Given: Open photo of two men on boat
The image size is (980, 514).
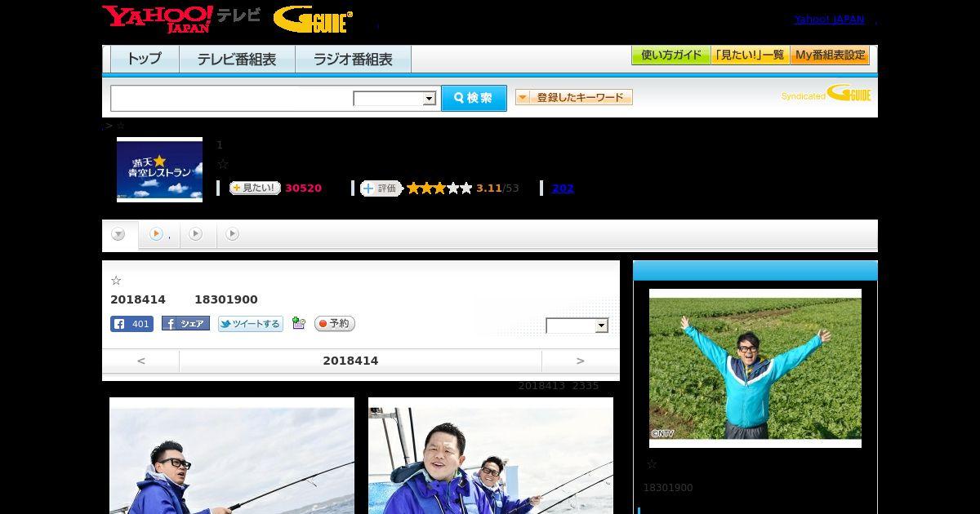Looking at the screenshot, I should (491, 455).
